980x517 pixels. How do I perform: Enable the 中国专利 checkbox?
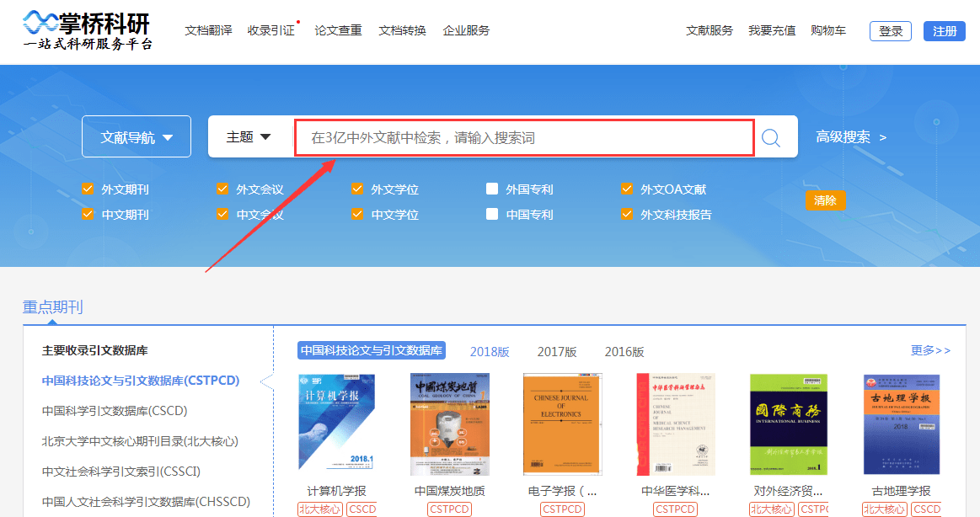point(492,215)
